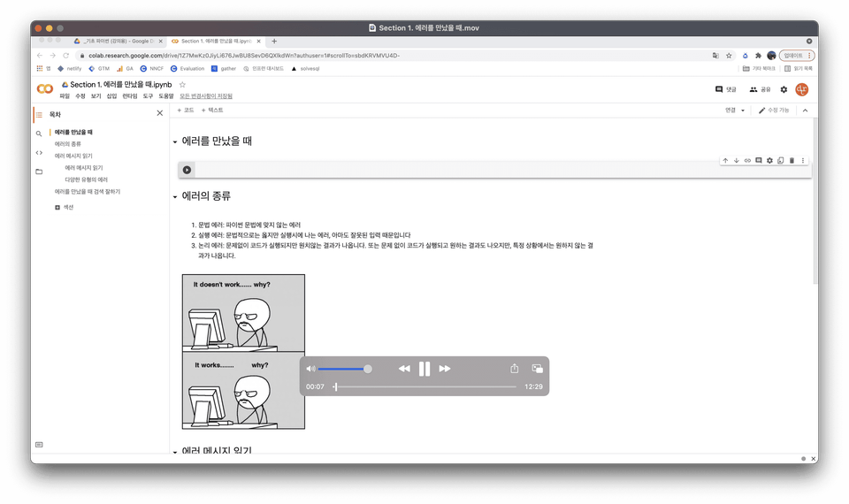
Task: Open the 댓글 comments panel
Action: click(725, 89)
